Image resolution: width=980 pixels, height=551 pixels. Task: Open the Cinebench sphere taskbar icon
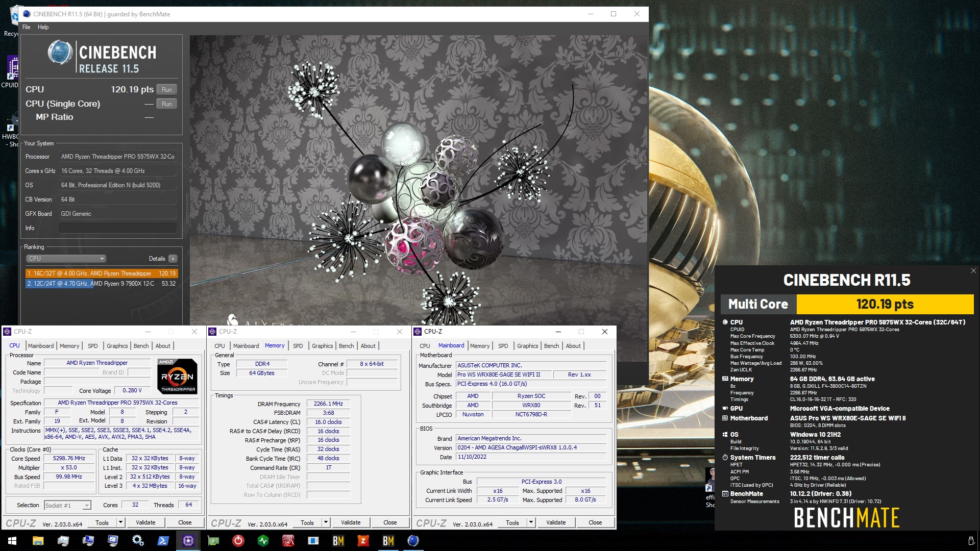[x=413, y=540]
